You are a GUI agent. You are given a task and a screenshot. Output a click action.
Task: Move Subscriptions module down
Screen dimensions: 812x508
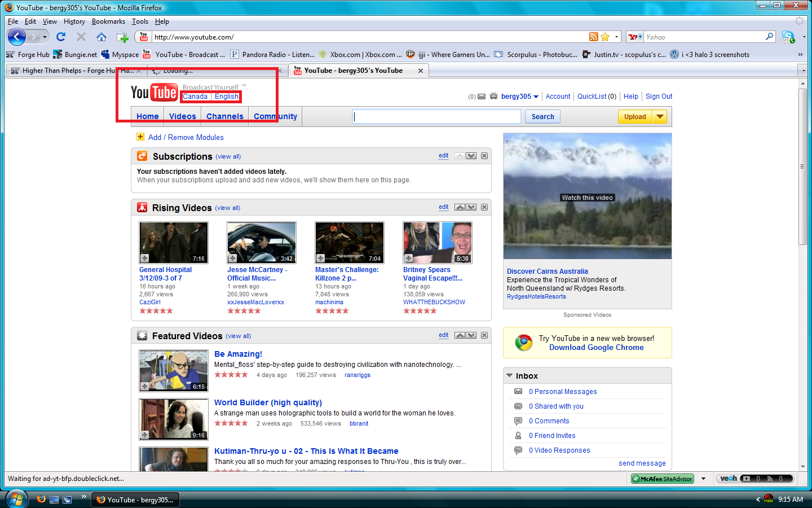click(471, 156)
